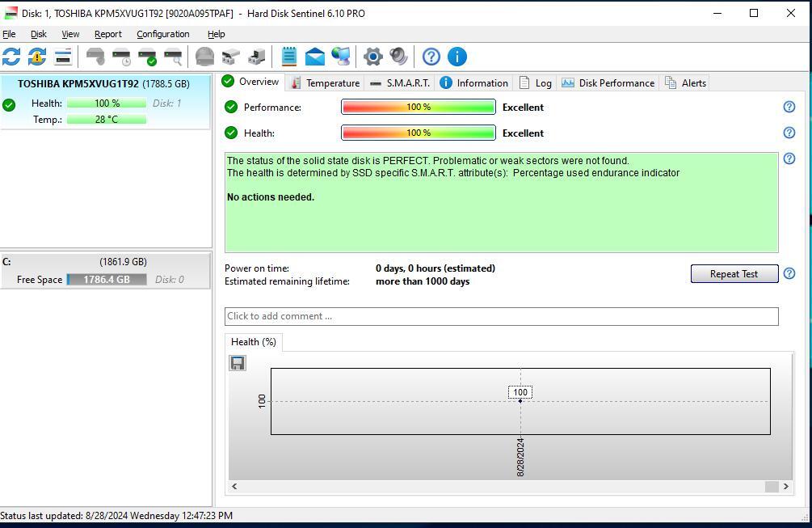The image size is (812, 528).
Task: Click the Free Space 1786.4 GB bar
Action: point(107,279)
